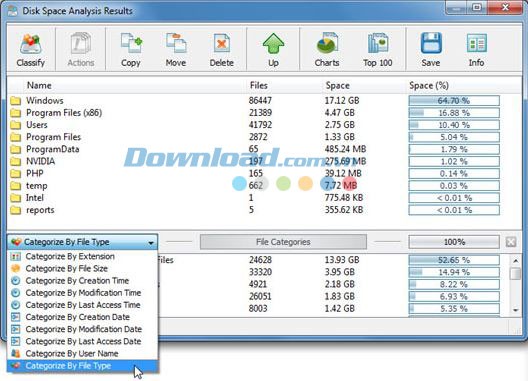Click the Program Files (x86) folder icon
Viewport: 528px width, 381px height.
click(15, 113)
